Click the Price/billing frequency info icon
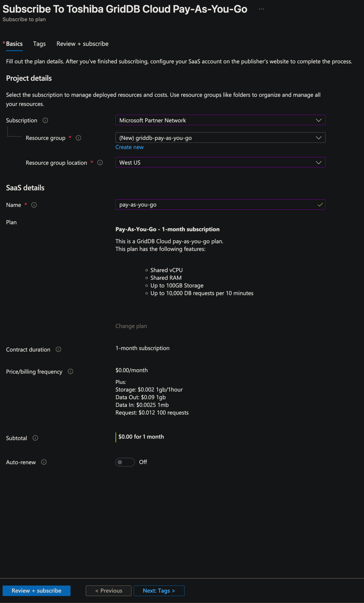Image resolution: width=364 pixels, height=603 pixels. [70, 371]
